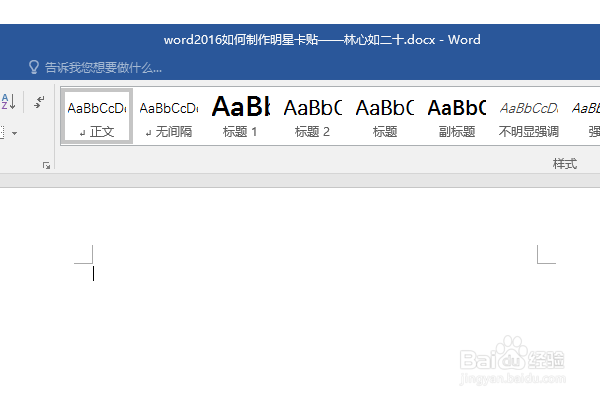Viewport: 600px width, 400px height.
Task: Apply the 无间隔 style
Action: [x=169, y=116]
